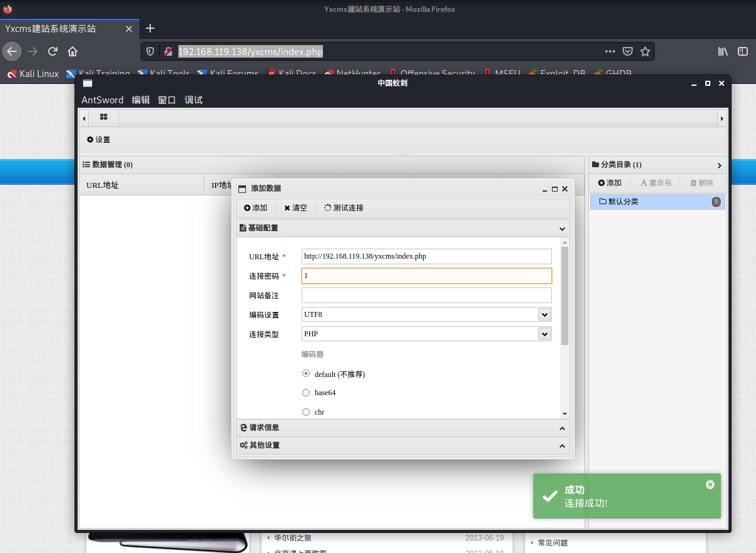Click the Firefox address bar URL
756x553 pixels.
click(250, 51)
